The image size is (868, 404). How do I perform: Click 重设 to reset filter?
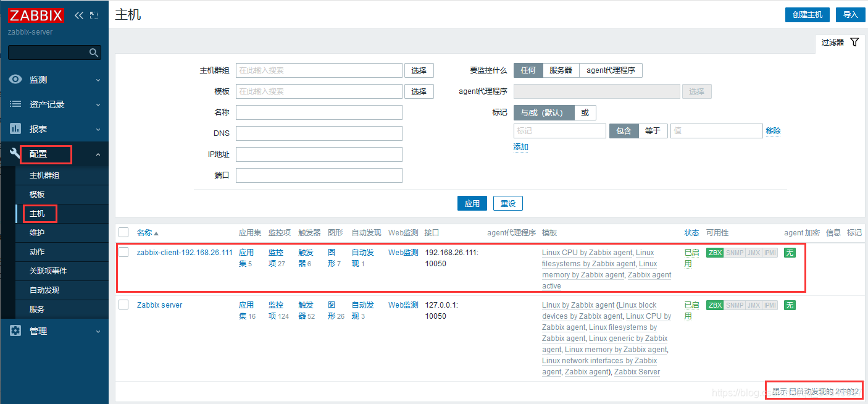508,203
